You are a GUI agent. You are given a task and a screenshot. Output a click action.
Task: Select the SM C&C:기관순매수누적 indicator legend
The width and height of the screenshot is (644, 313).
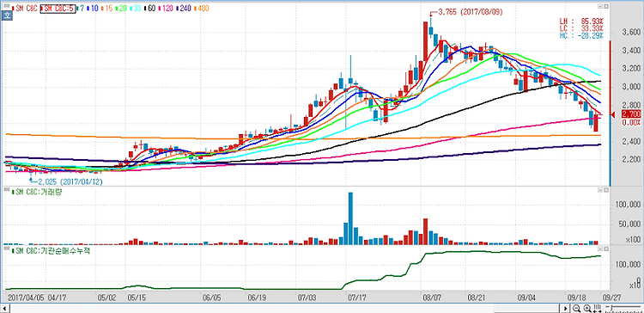pos(51,250)
